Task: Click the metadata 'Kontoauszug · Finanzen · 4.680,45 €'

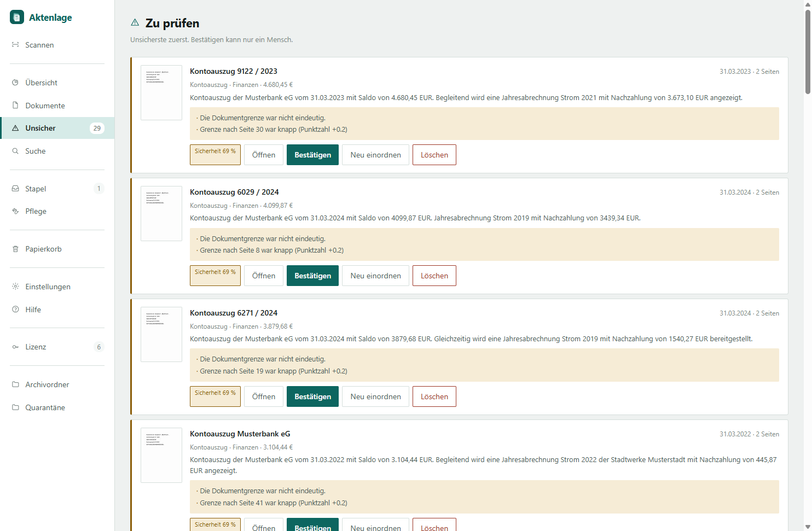Action: [241, 85]
